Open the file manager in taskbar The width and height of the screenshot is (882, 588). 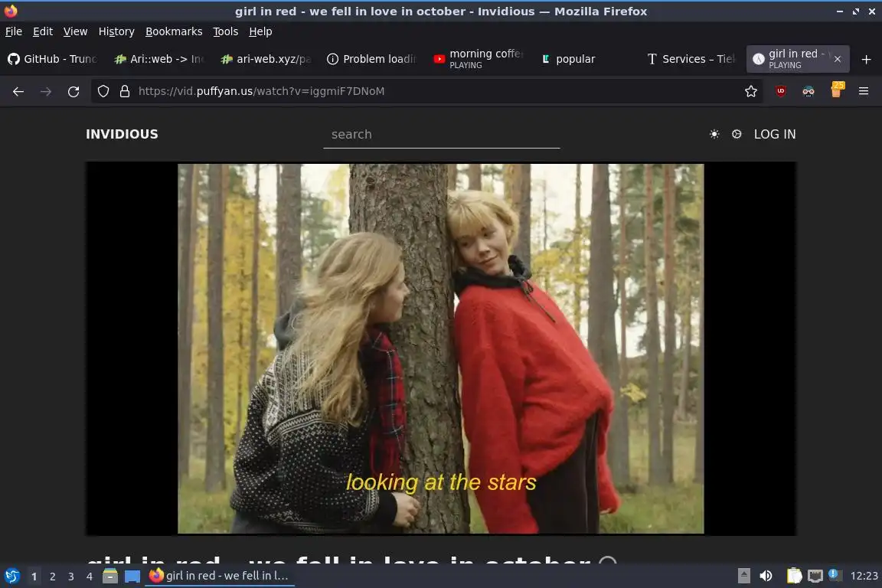pos(110,576)
